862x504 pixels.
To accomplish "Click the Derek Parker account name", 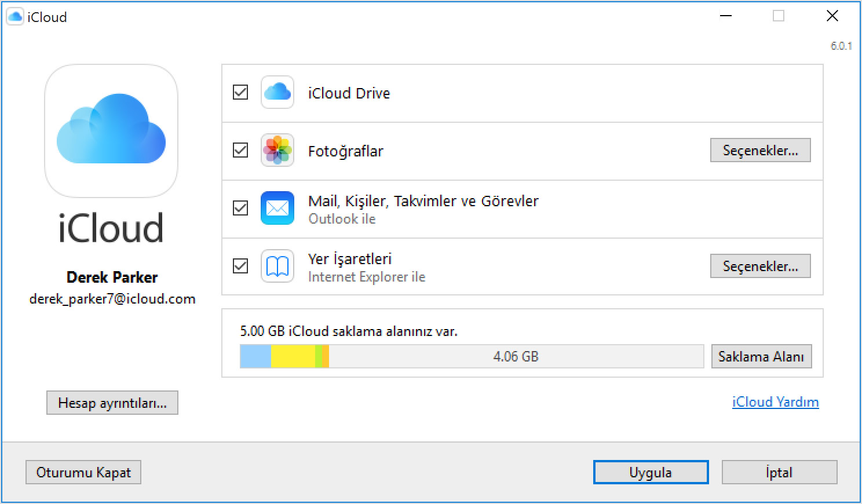I will coord(112,277).
